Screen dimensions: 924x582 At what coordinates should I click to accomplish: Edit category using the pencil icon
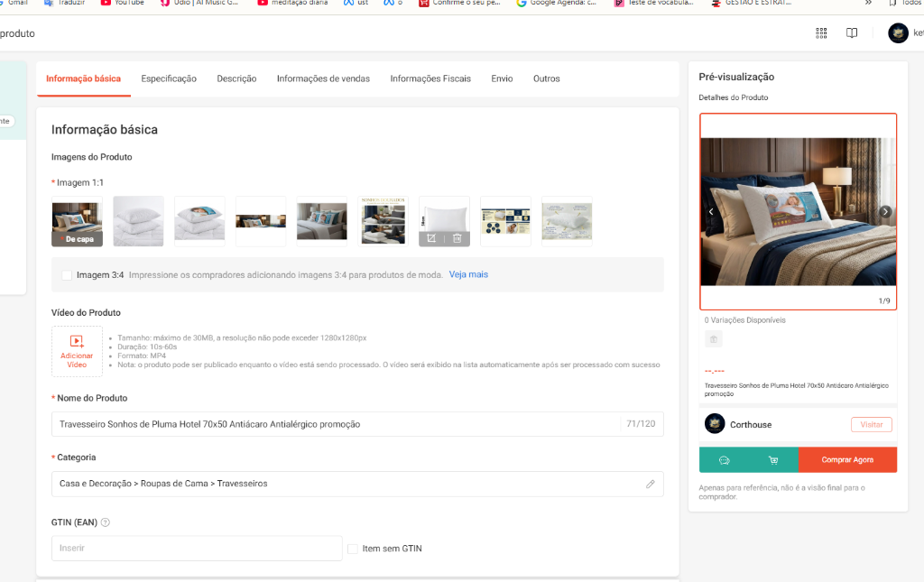point(650,484)
